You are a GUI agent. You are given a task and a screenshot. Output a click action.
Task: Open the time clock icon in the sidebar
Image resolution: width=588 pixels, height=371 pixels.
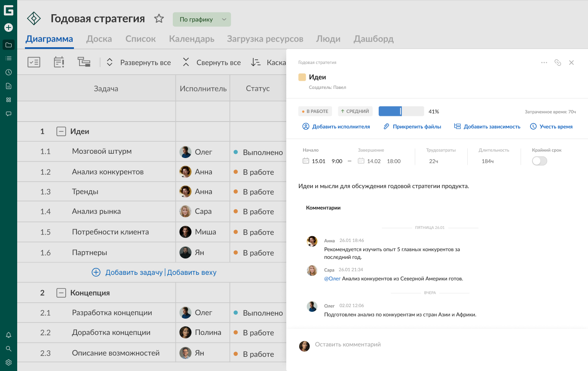point(9,72)
